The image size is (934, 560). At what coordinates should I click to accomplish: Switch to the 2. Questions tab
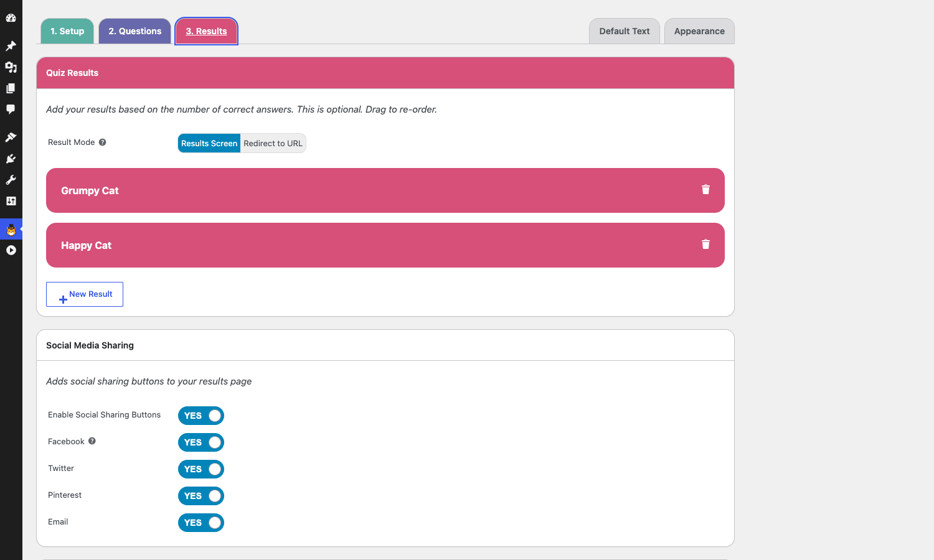pyautogui.click(x=135, y=31)
